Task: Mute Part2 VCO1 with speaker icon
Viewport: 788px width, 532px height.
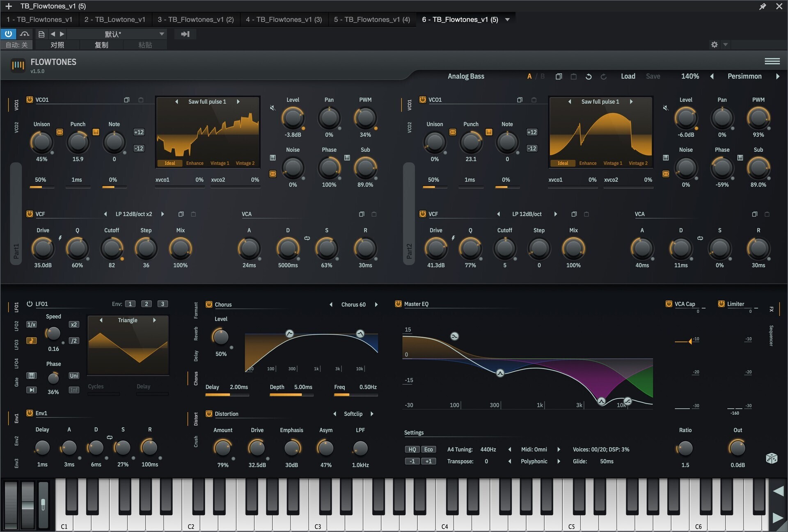Action: click(x=665, y=108)
